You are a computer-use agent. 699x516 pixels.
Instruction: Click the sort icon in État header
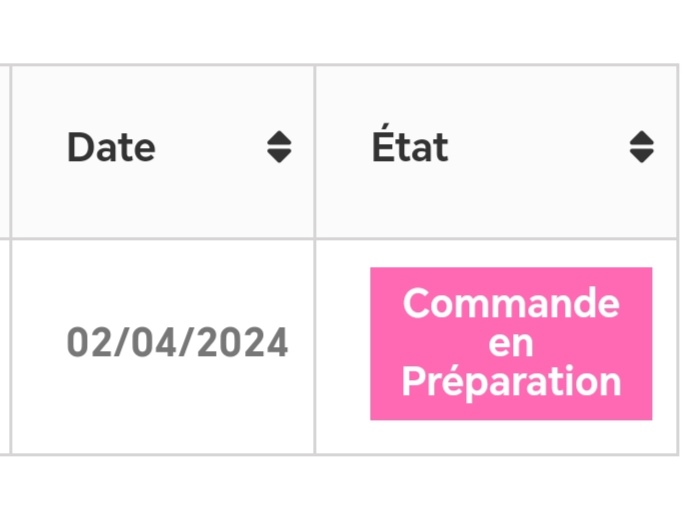pos(641,147)
